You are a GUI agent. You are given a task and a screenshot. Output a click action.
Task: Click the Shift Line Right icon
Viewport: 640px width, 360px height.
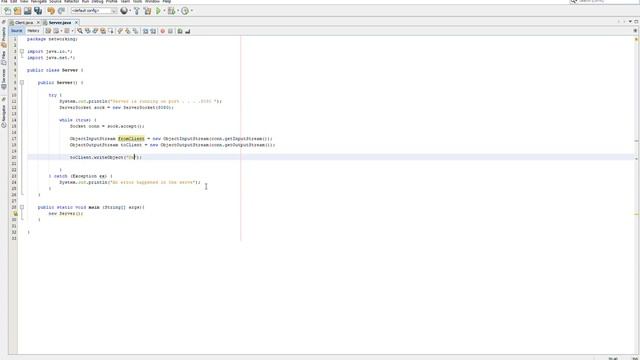tap(153, 31)
